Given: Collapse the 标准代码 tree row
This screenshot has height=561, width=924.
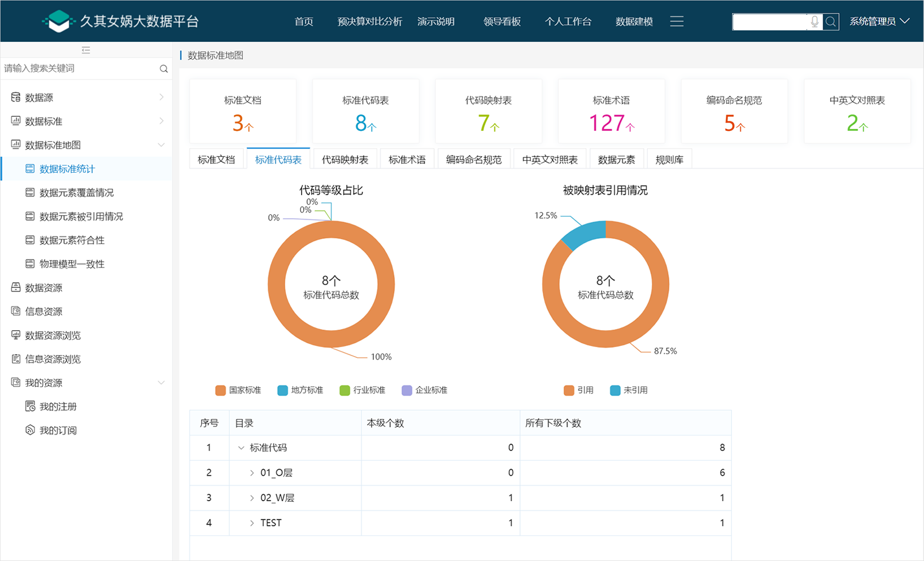Looking at the screenshot, I should pos(241,448).
